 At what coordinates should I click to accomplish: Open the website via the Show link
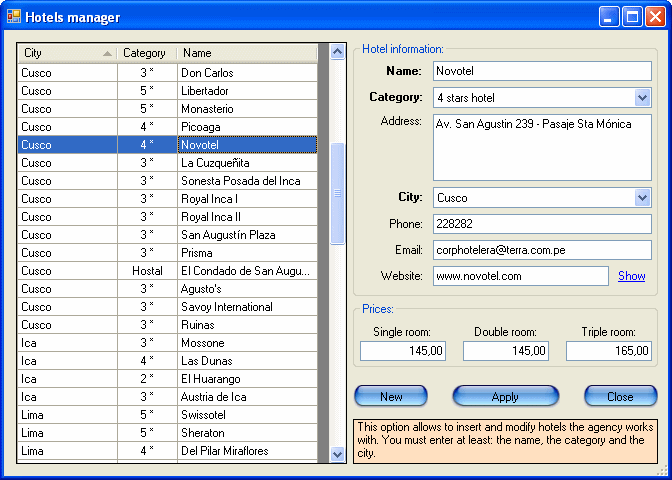click(631, 276)
